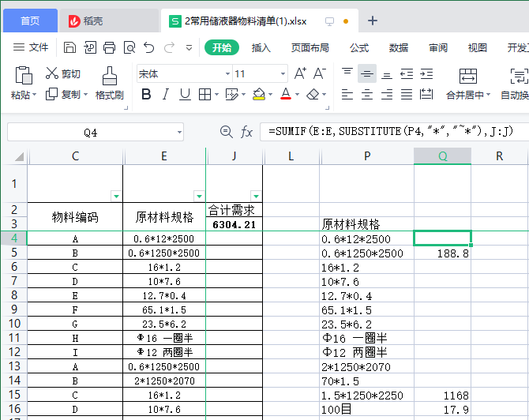The height and width of the screenshot is (420, 529).
Task: Align text to top of cell
Action: click(x=347, y=73)
